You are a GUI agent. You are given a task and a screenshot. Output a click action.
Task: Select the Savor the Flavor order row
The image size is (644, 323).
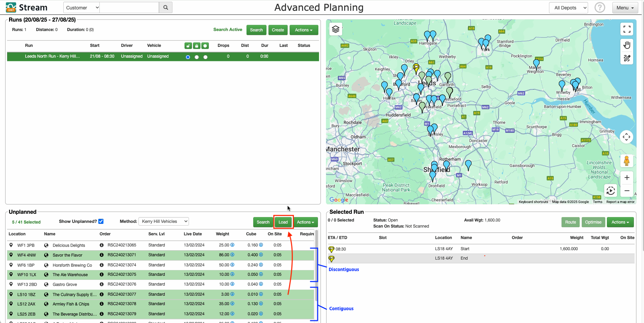tap(161, 255)
